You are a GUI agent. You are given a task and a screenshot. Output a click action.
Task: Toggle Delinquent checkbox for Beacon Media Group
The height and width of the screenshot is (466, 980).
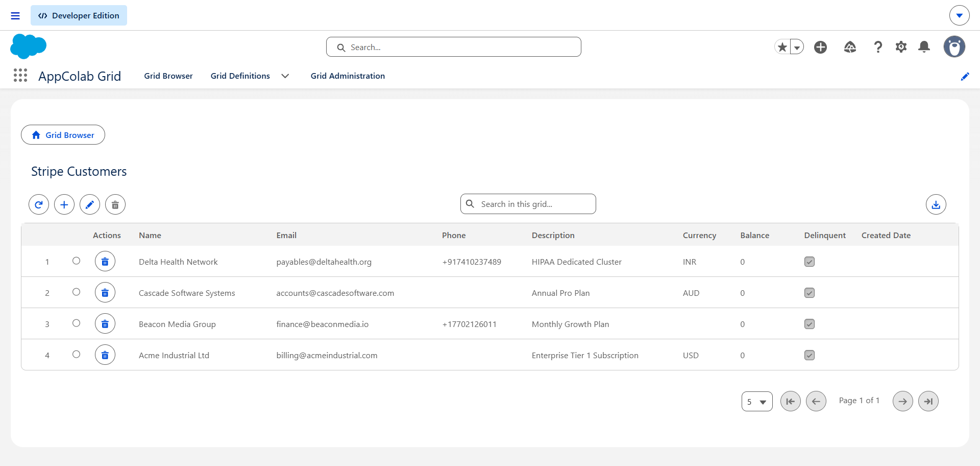pyautogui.click(x=810, y=324)
